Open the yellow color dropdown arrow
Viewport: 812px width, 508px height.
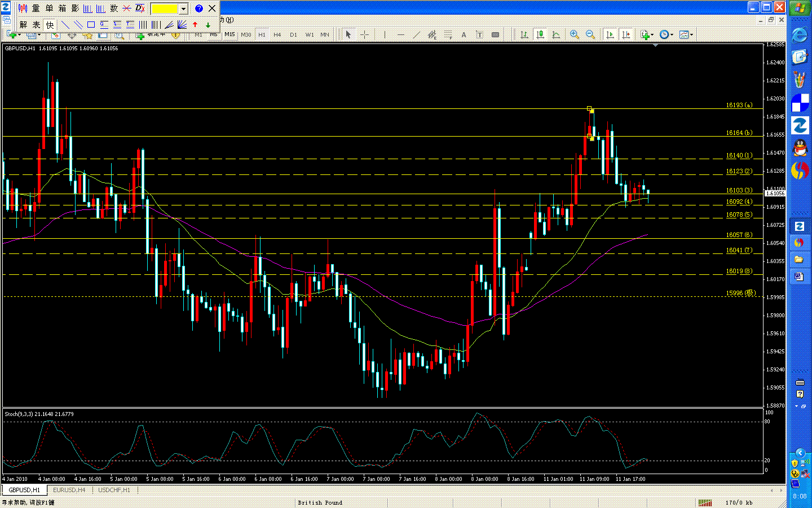click(183, 8)
